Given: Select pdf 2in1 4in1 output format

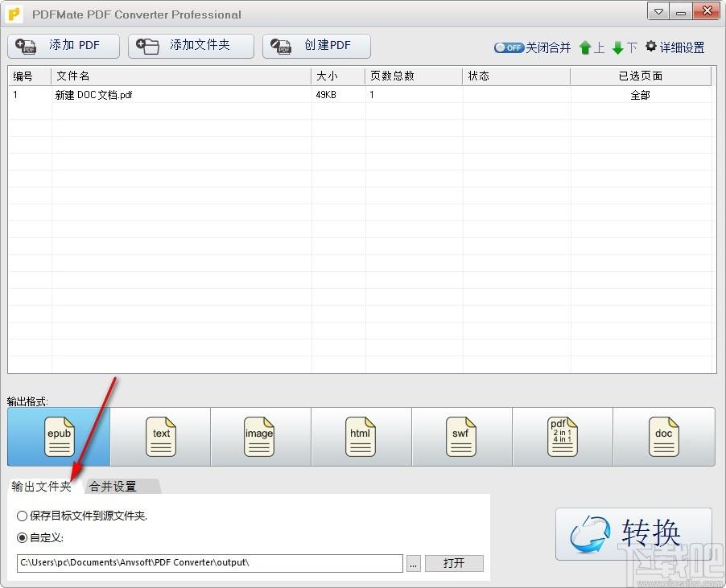Looking at the screenshot, I should pyautogui.click(x=562, y=437).
